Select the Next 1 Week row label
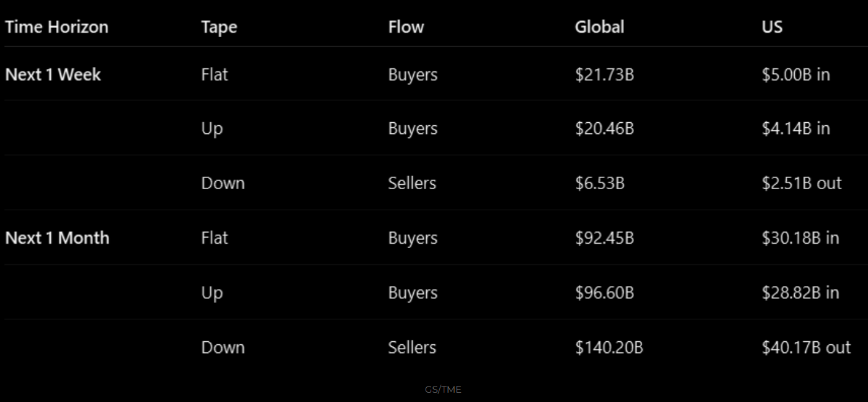 click(x=53, y=74)
